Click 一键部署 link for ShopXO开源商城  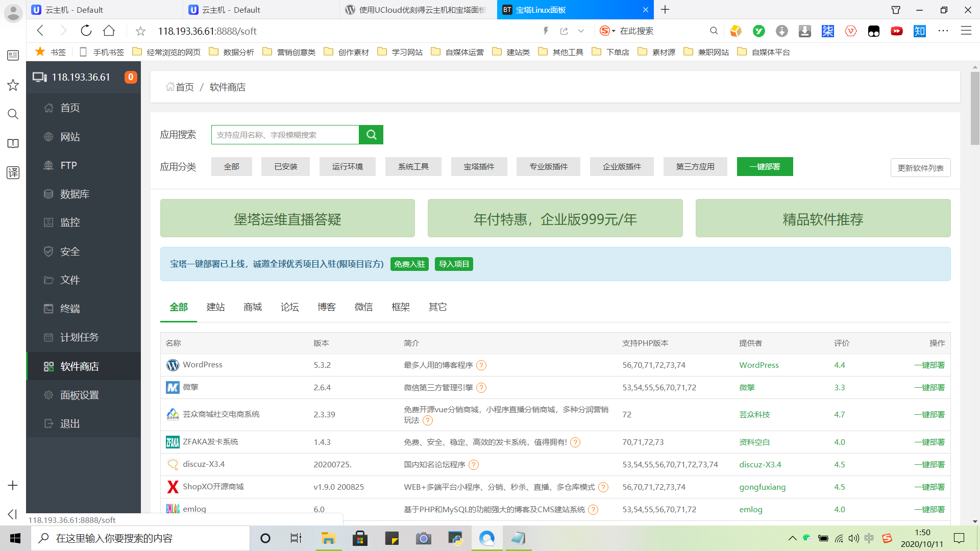click(x=929, y=487)
